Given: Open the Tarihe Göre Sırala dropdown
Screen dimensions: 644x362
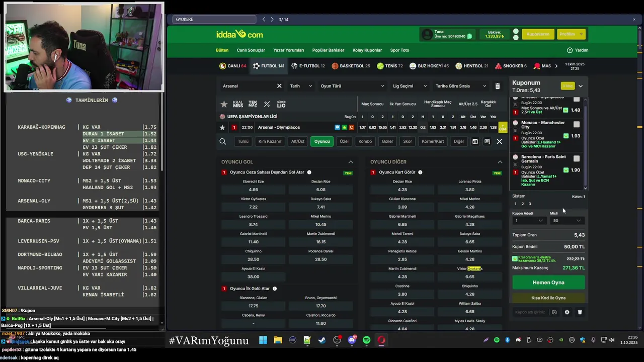Looking at the screenshot, I should pyautogui.click(x=461, y=86).
